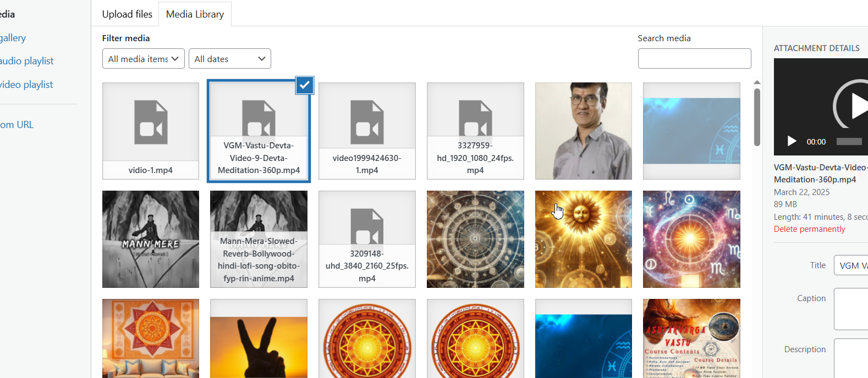Screen dimensions: 868x378
Task: Click the video1999424630-1.mp4 file icon
Action: pos(367,123)
